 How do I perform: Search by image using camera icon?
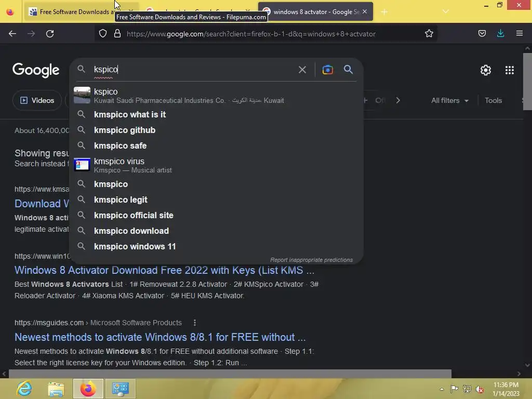[327, 70]
